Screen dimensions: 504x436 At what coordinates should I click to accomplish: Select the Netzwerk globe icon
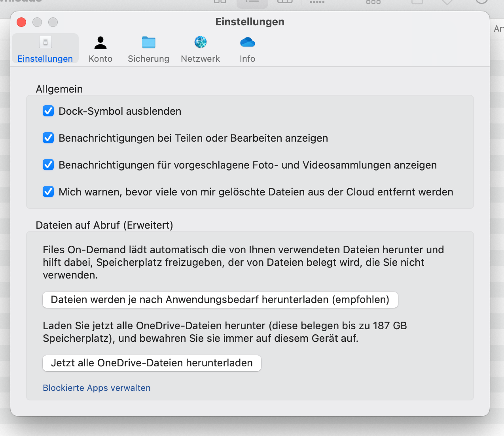pyautogui.click(x=201, y=42)
